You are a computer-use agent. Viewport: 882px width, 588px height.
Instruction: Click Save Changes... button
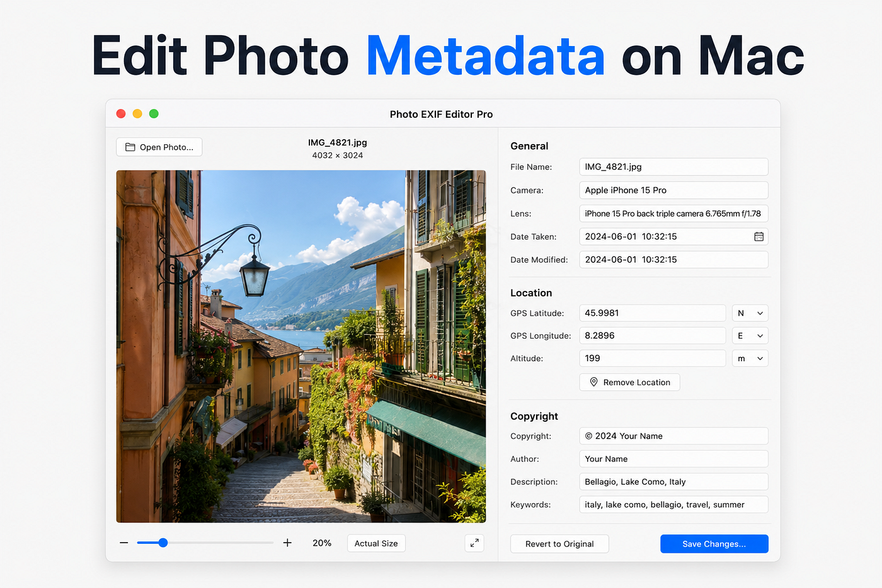714,544
